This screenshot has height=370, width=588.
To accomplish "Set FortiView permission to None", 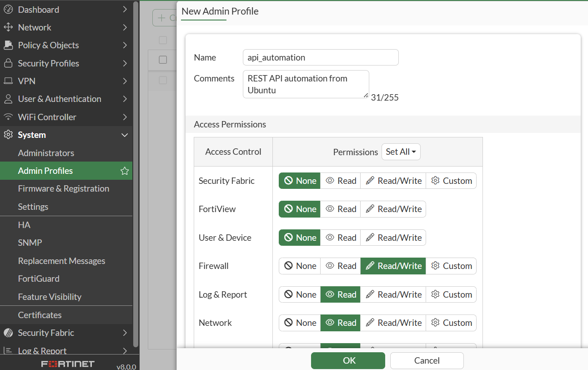I will click(300, 209).
